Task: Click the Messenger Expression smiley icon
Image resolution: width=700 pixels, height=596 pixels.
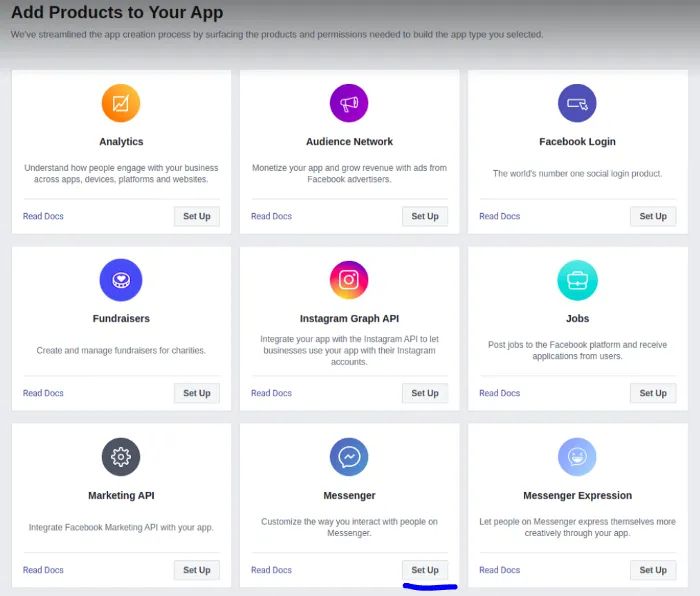Action: (577, 457)
